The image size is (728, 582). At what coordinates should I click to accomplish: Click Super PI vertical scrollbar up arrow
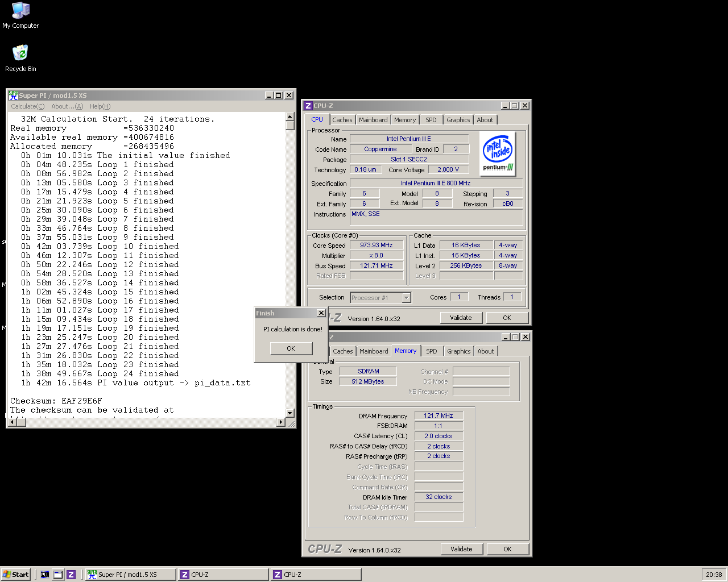coord(289,117)
